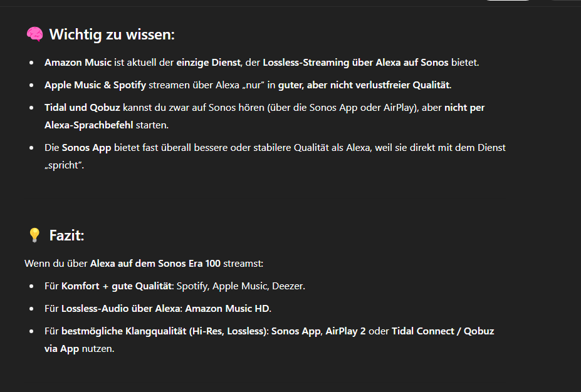Click the 'Spotify, Apple Music, Deezer.' text
This screenshot has width=581, height=392.
click(241, 286)
